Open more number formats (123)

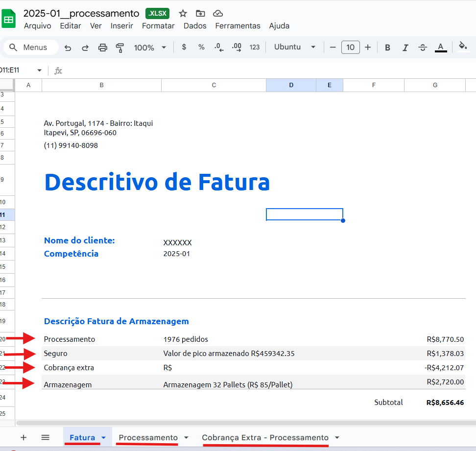coord(254,47)
